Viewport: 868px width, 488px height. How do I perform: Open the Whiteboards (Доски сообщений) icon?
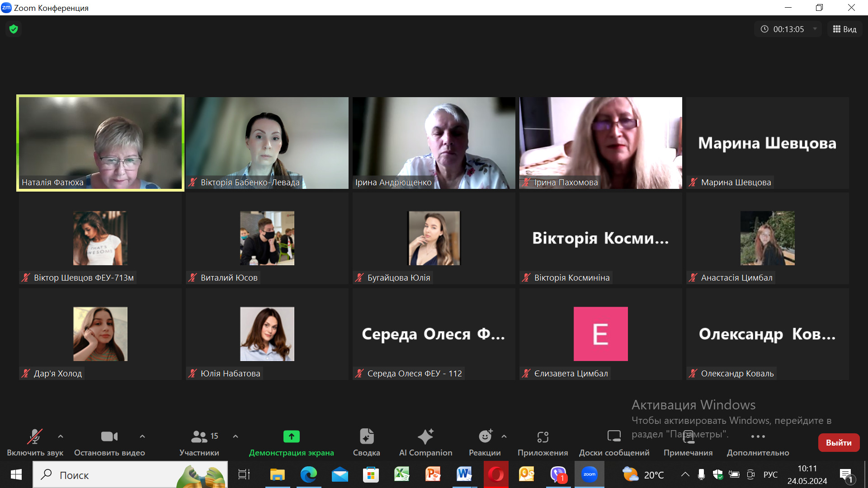[613, 436]
